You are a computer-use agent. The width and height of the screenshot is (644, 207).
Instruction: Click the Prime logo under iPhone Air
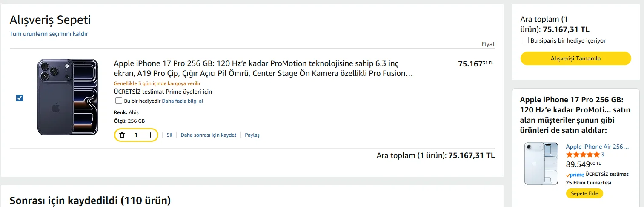tap(575, 175)
